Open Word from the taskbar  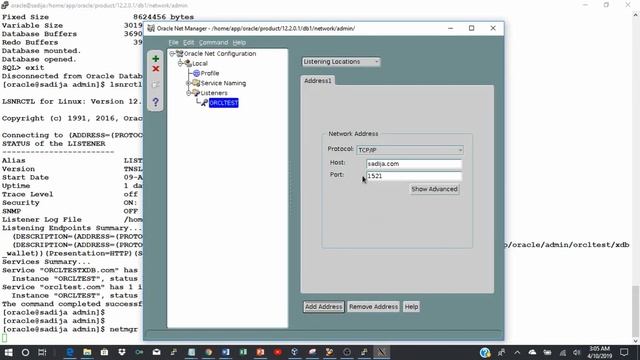pyautogui.click(x=226, y=352)
